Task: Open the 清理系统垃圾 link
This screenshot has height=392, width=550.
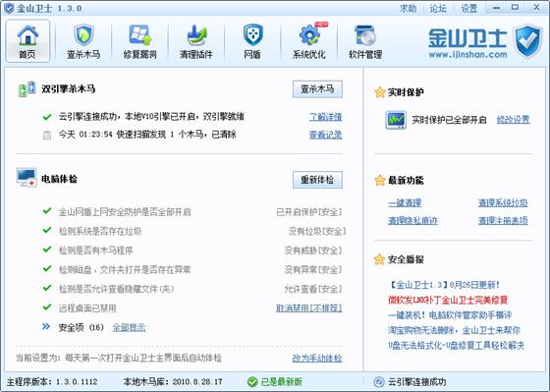Action: click(503, 202)
